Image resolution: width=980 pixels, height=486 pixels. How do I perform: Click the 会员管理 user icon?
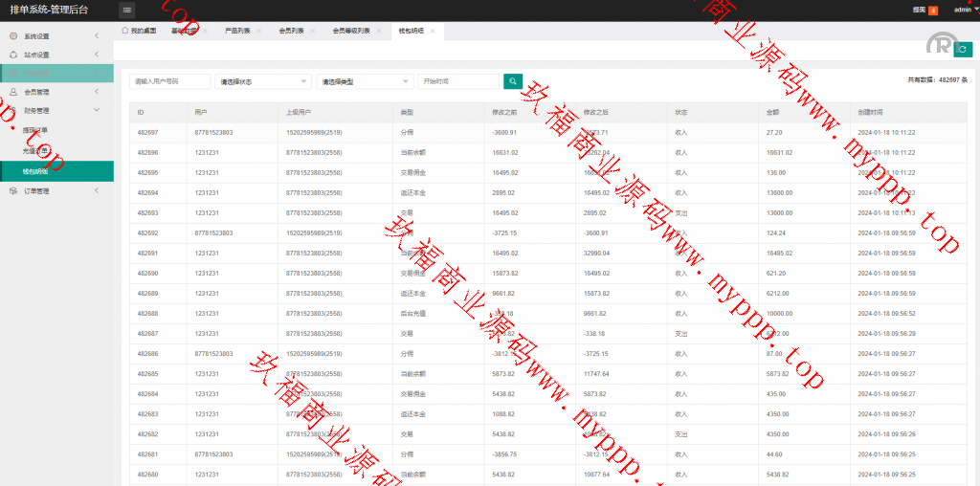(13, 92)
